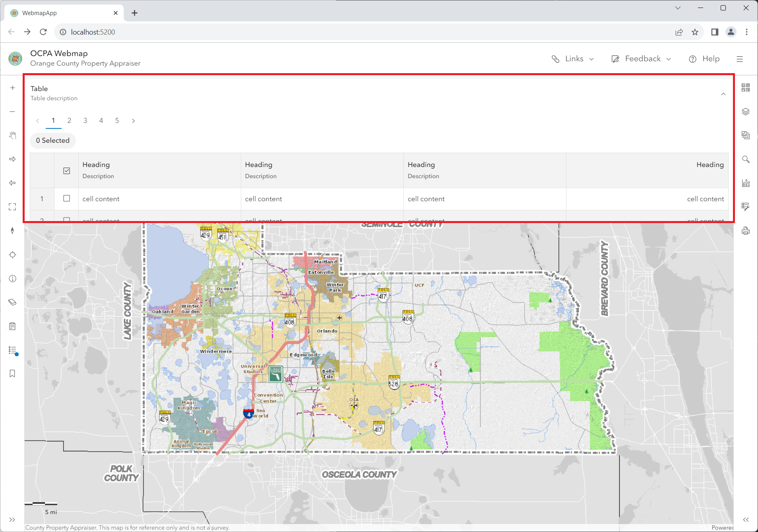Open the hamburger menu
The image size is (758, 532).
pyautogui.click(x=740, y=58)
